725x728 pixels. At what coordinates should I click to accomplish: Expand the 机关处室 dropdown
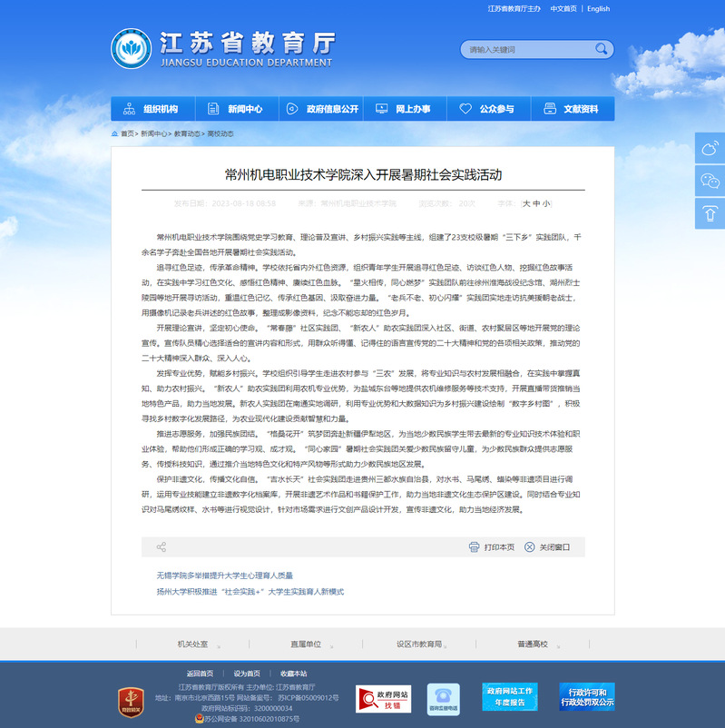pyautogui.click(x=199, y=644)
